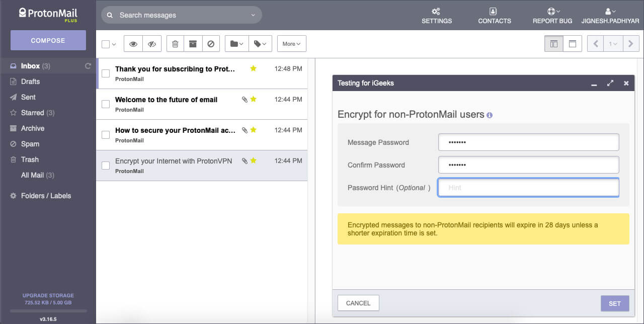Click the Compose button
The height and width of the screenshot is (324, 644).
coord(48,40)
